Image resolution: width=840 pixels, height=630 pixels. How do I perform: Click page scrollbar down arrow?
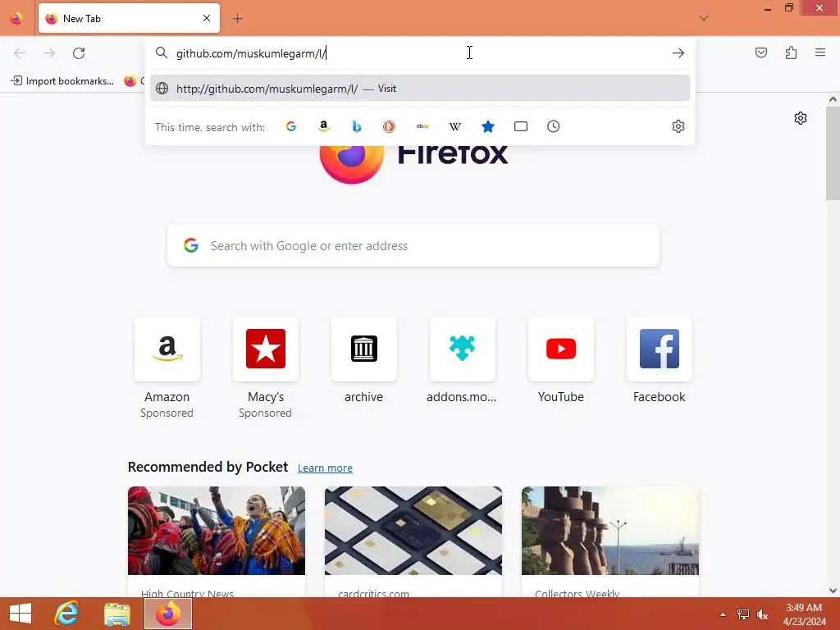pos(833,591)
